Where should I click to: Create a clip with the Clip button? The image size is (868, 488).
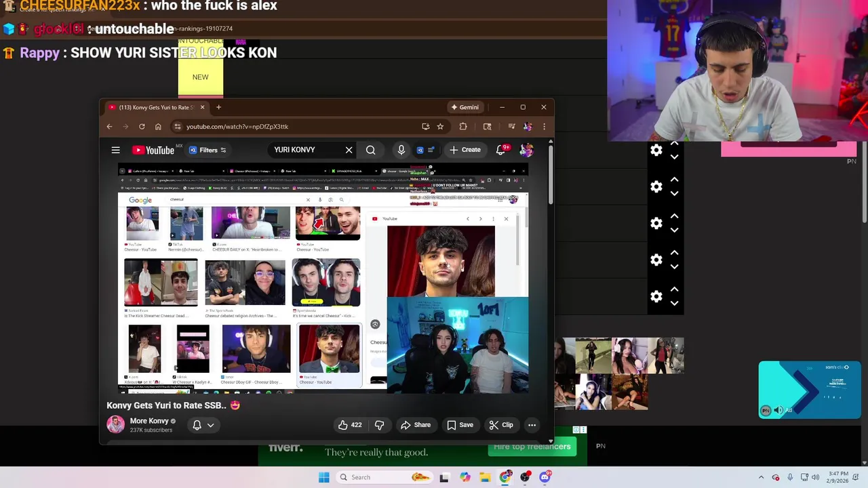coord(501,425)
